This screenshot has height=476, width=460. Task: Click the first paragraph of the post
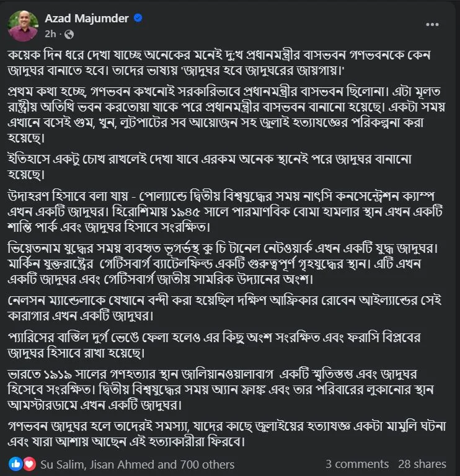229,61
